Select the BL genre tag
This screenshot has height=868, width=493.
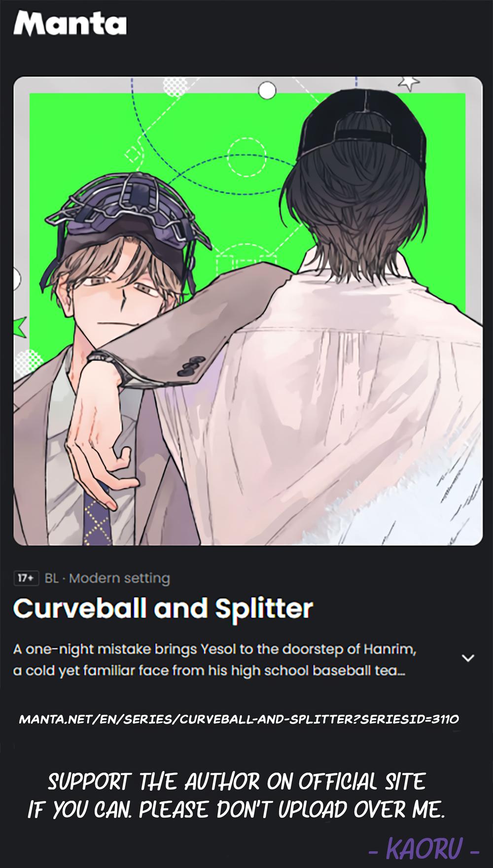pyautogui.click(x=51, y=578)
